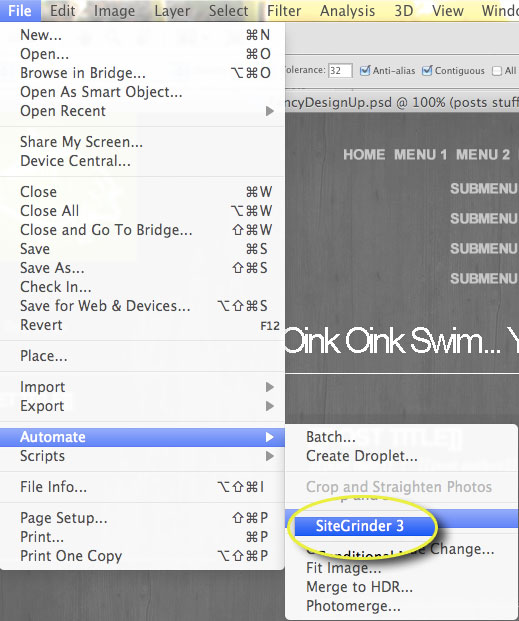Open the Filter menu
This screenshot has height=621, width=519.
pyautogui.click(x=284, y=11)
